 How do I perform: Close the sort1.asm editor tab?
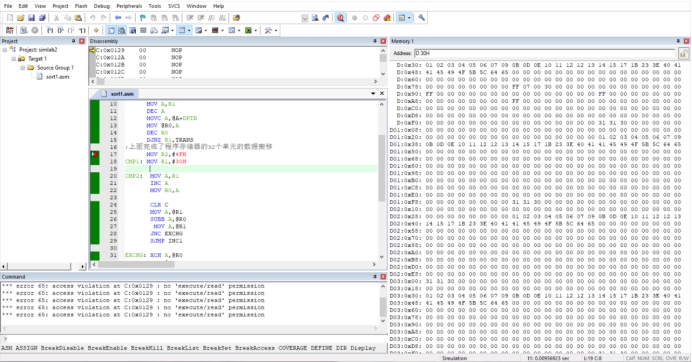[x=382, y=94]
